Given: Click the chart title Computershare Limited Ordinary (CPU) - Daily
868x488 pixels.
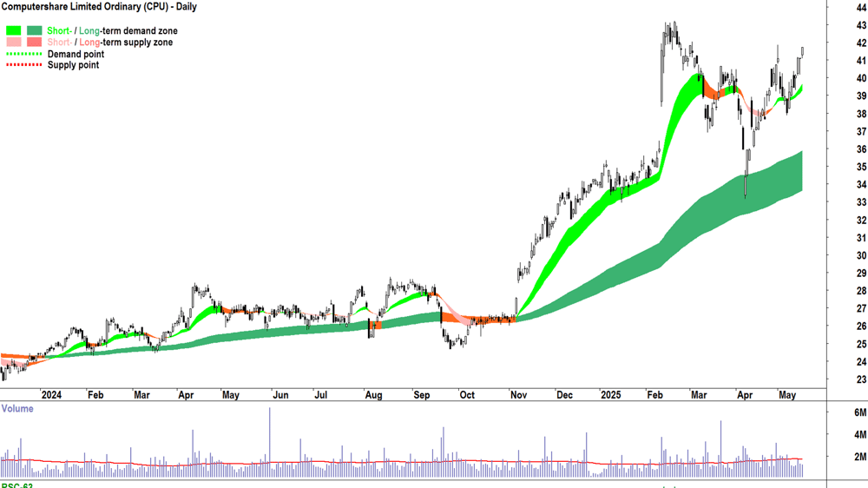Looking at the screenshot, I should 99,7.
